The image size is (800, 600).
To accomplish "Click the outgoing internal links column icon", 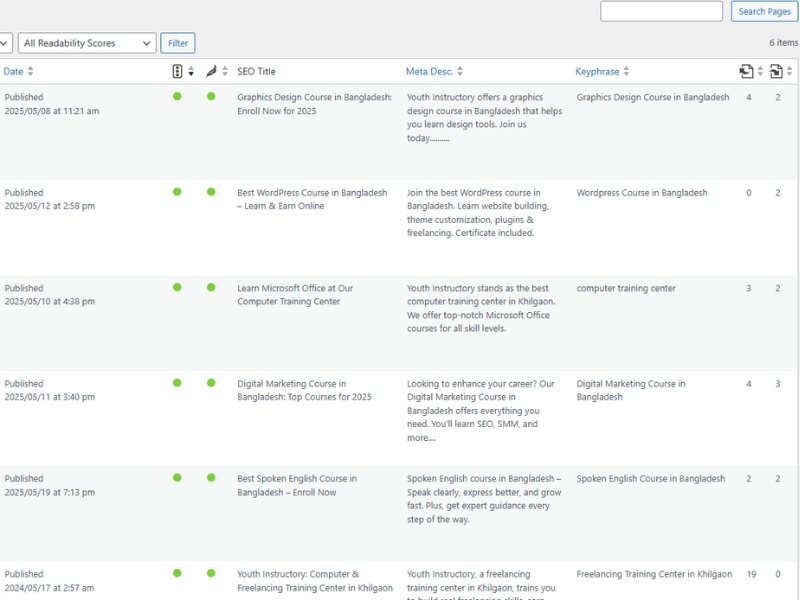I will pyautogui.click(x=746, y=72).
